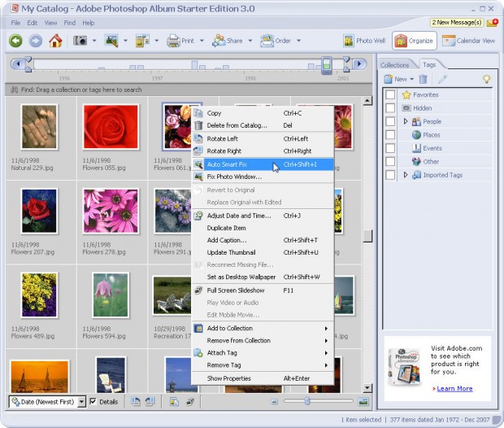Click the timeline date range marker

[327, 65]
